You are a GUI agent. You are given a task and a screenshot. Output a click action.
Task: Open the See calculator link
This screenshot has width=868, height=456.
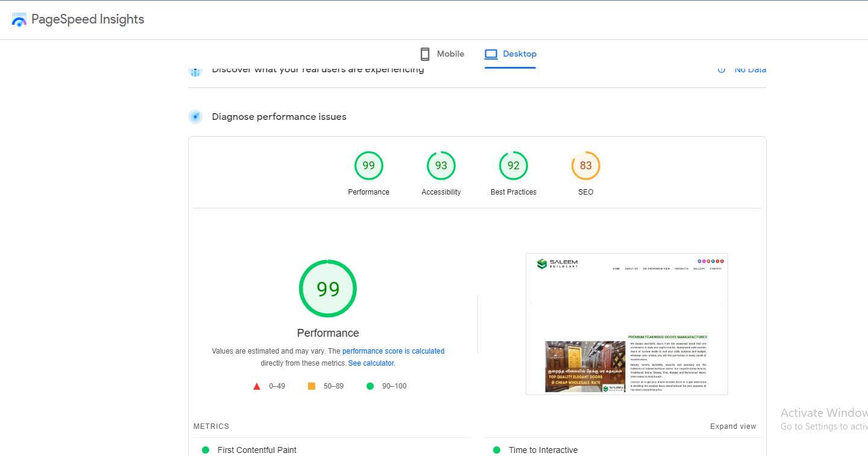point(371,363)
